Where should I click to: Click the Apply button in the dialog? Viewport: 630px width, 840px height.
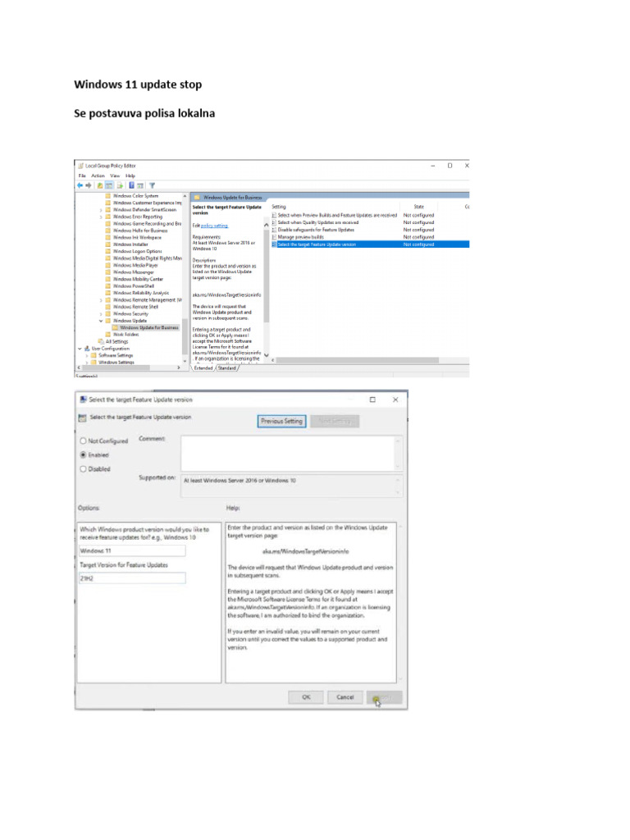point(385,697)
